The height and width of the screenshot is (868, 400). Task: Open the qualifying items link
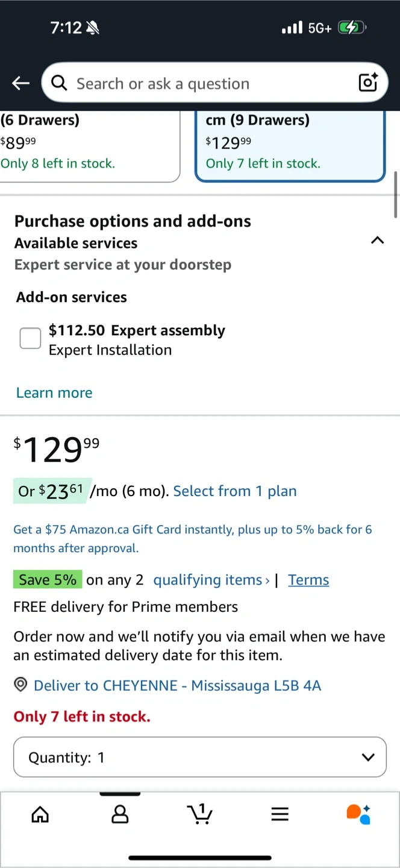click(x=211, y=580)
